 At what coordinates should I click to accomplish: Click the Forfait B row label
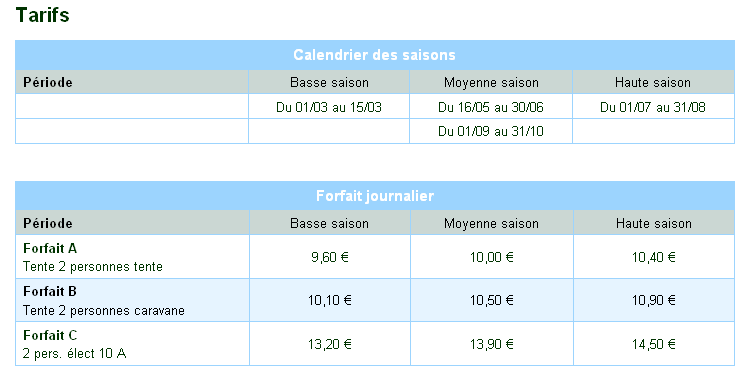(x=50, y=291)
